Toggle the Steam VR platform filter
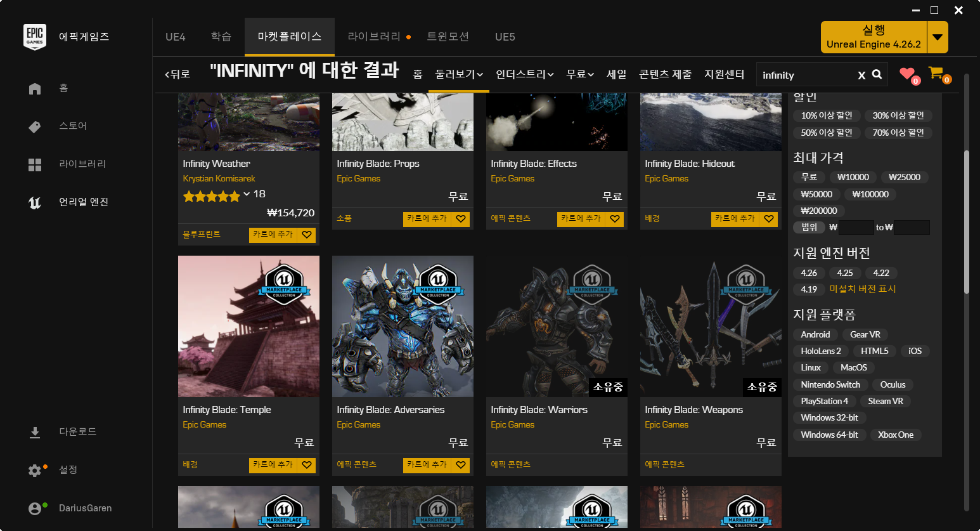 click(886, 401)
